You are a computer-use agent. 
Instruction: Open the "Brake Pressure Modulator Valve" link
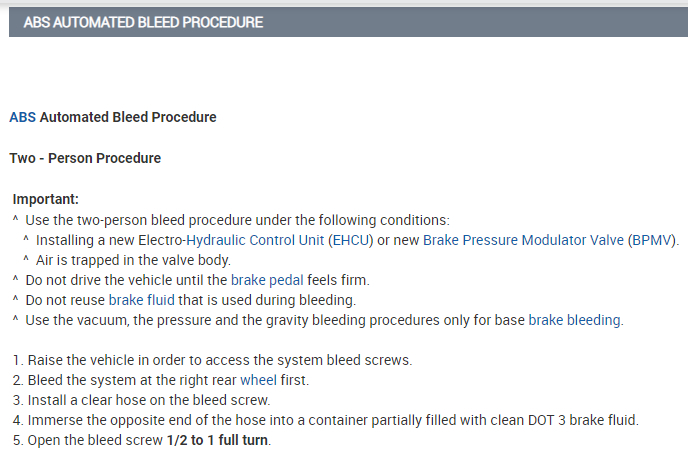(524, 240)
